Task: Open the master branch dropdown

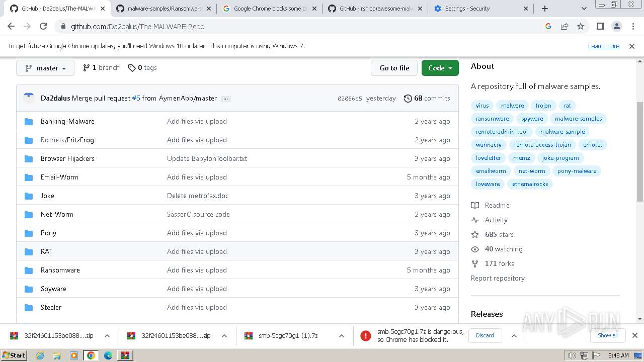Action: click(45, 68)
